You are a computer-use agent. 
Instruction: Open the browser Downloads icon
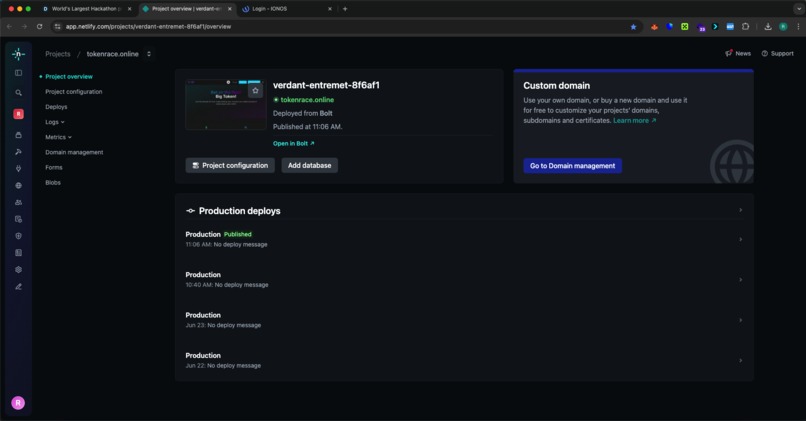(x=768, y=27)
